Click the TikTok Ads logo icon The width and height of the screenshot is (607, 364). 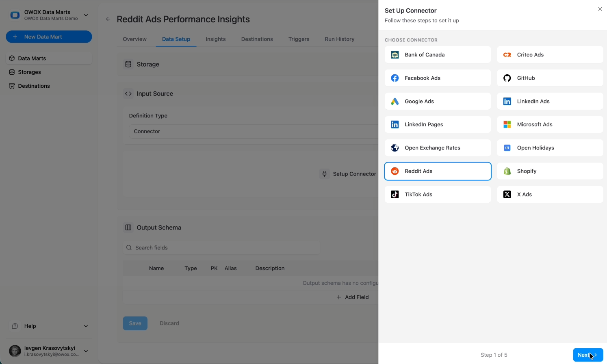coord(395,195)
